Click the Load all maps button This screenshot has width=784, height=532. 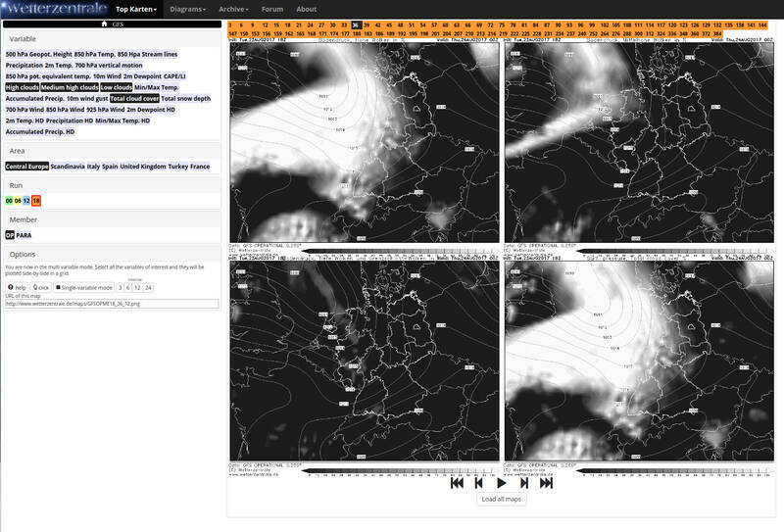tap(502, 499)
